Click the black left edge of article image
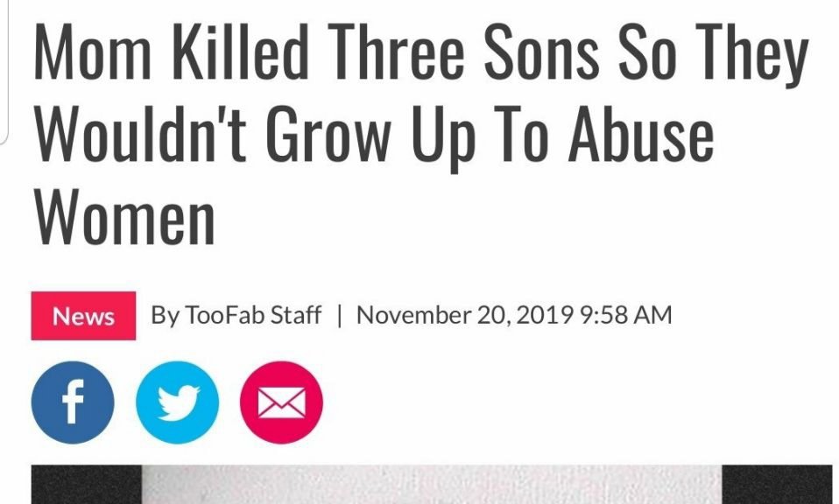This screenshot has width=839, height=504. click(x=85, y=484)
